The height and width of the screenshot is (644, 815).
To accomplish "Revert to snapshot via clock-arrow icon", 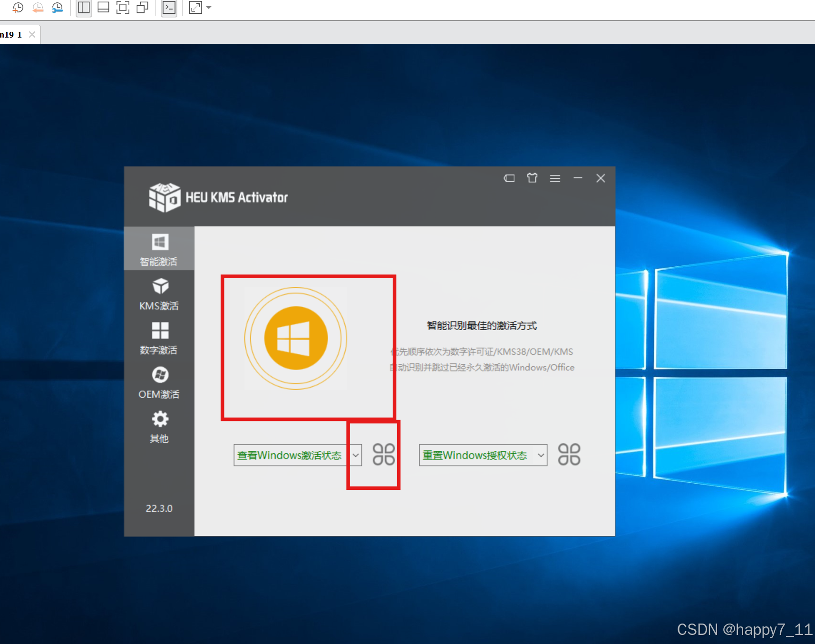I will 38,8.
